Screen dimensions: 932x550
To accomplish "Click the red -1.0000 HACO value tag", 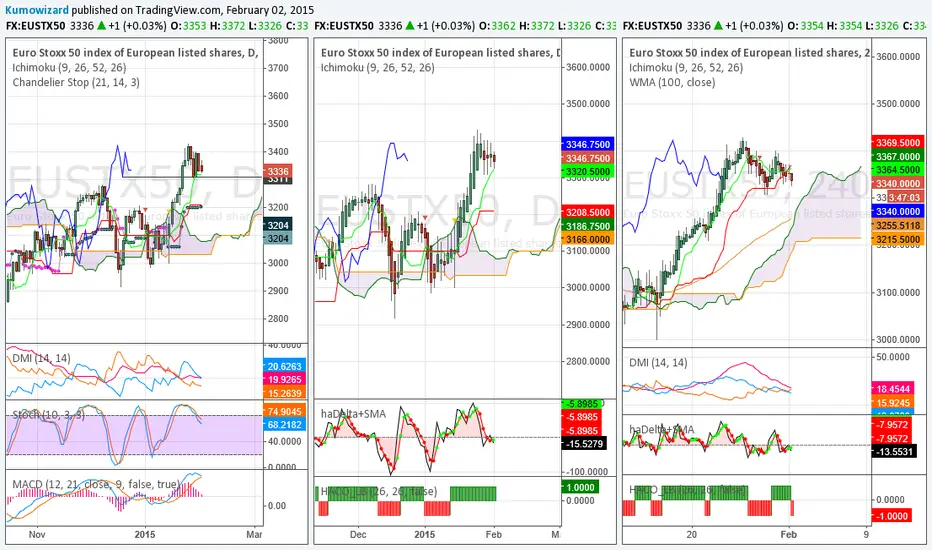I will point(892,516).
